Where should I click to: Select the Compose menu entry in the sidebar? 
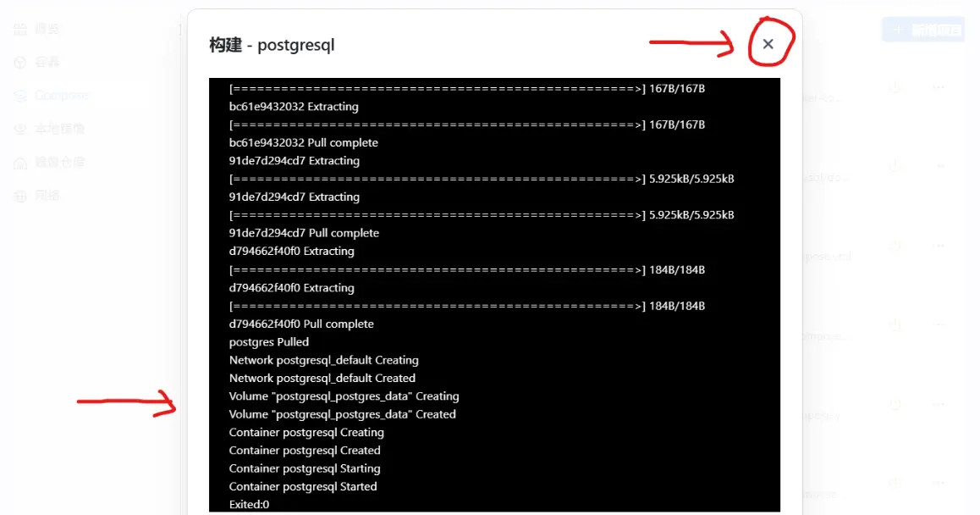pyautogui.click(x=63, y=95)
